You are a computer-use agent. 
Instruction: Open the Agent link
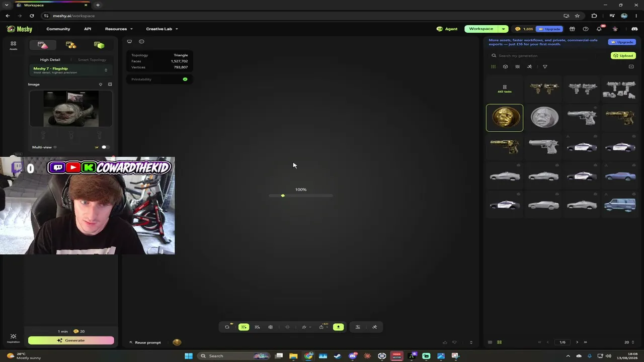[447, 29]
